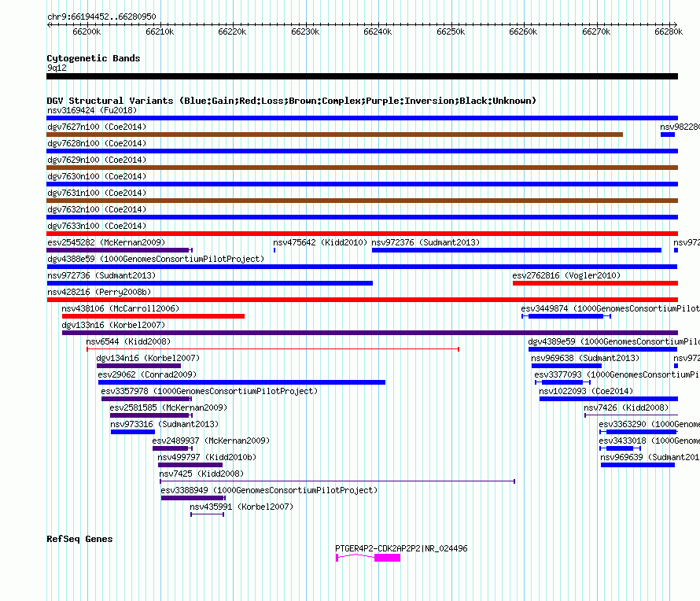Open the dgv4389e59 variant label
The image size is (700, 601).
point(613,341)
